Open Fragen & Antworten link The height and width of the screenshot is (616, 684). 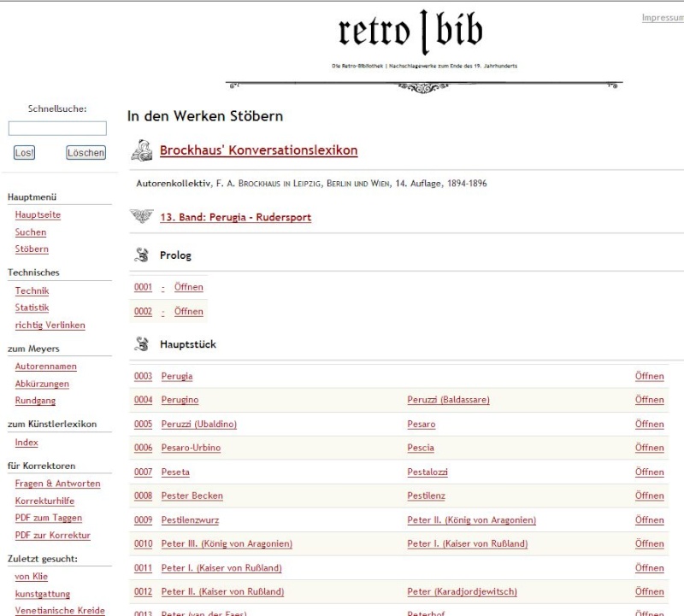coord(57,484)
